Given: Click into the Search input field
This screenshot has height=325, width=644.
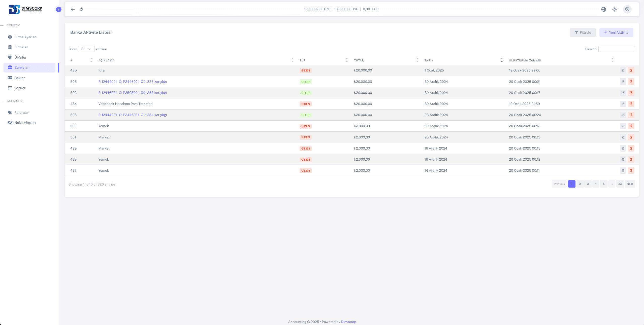Looking at the screenshot, I should click(616, 49).
